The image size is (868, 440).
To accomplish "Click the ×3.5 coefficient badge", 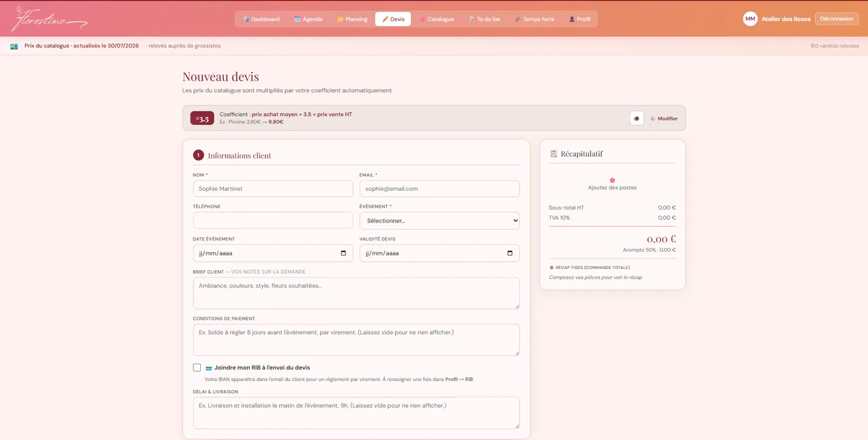I will (202, 118).
